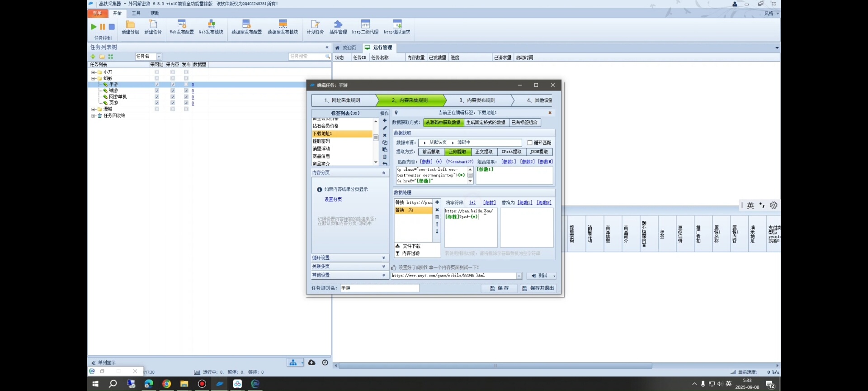Switch to the 工具 ribbon tab
Screen dimensions: 868x391
136,13
